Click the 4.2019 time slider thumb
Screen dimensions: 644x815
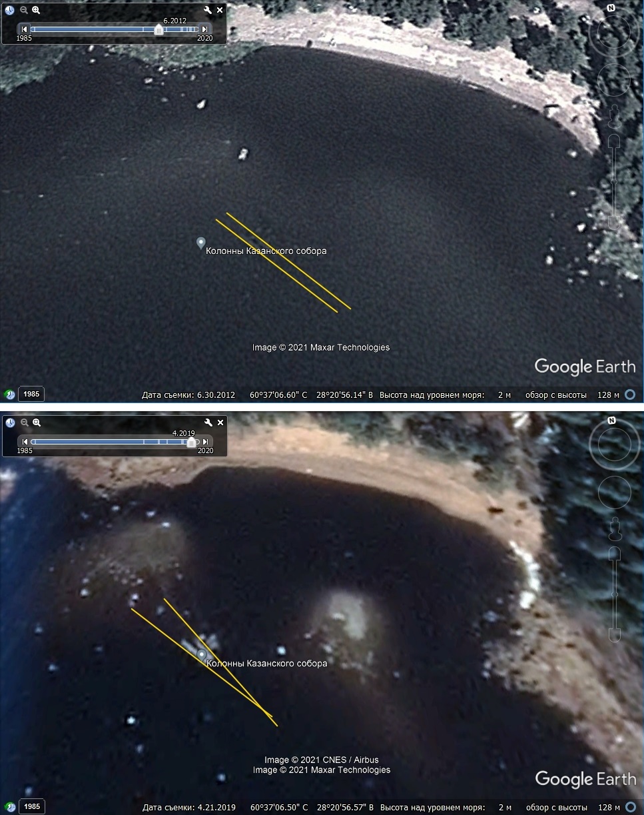[192, 442]
